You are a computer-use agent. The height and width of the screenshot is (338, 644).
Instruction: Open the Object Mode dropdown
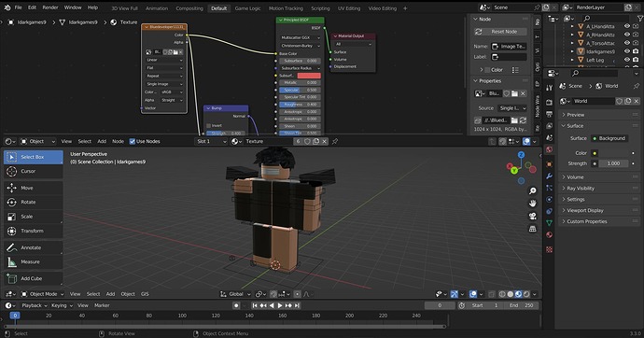point(43,294)
